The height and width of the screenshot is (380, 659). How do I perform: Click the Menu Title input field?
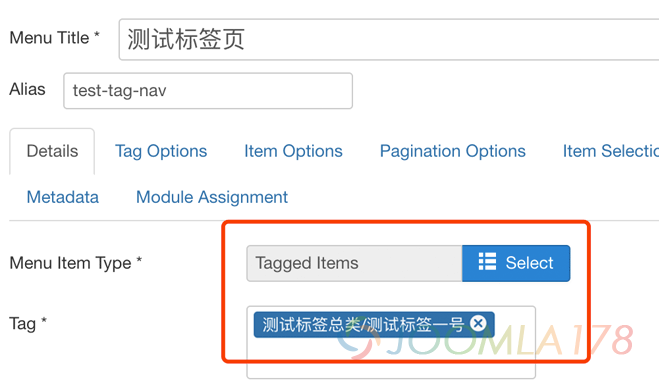click(389, 40)
